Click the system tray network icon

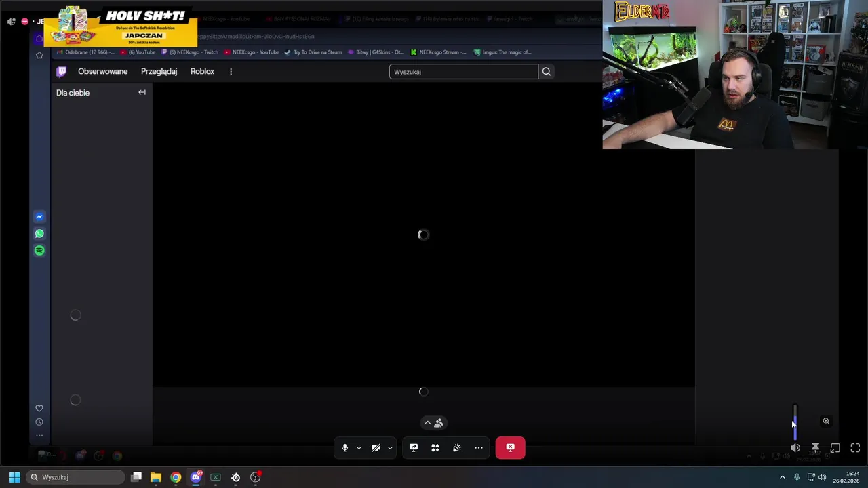pos(811,477)
